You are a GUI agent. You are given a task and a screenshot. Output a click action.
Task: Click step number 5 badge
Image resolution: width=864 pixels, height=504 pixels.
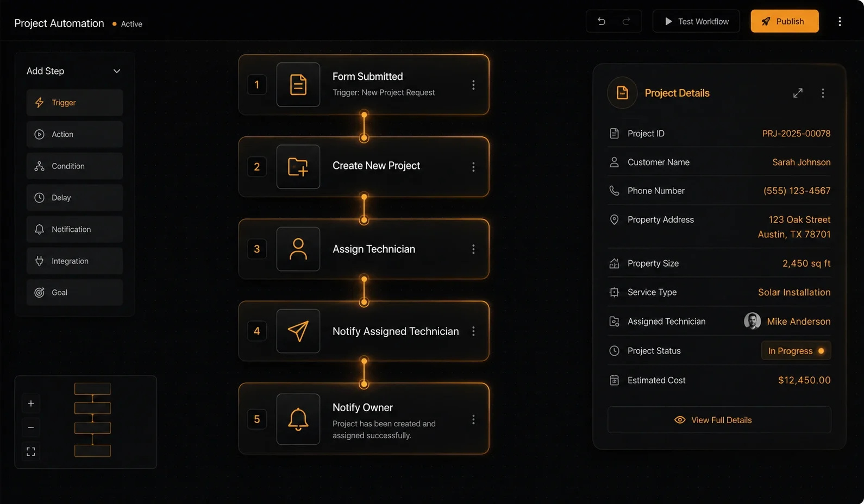click(257, 419)
